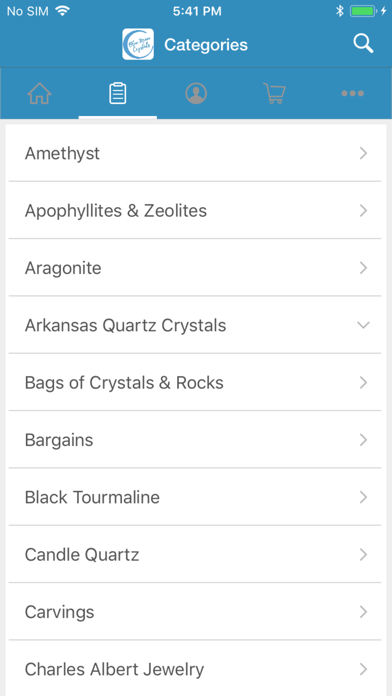This screenshot has height=696, width=392.
Task: Select Bags of Crystals & Rocks
Action: pyautogui.click(x=195, y=382)
